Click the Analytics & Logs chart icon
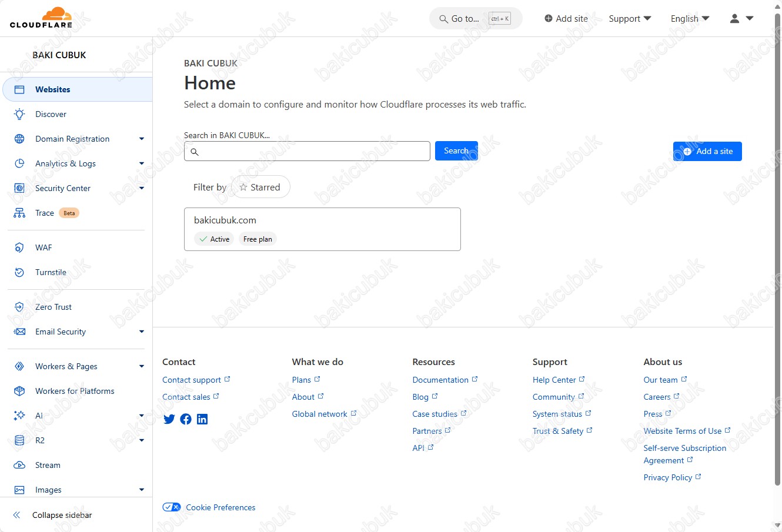The width and height of the screenshot is (782, 532). coord(19,163)
